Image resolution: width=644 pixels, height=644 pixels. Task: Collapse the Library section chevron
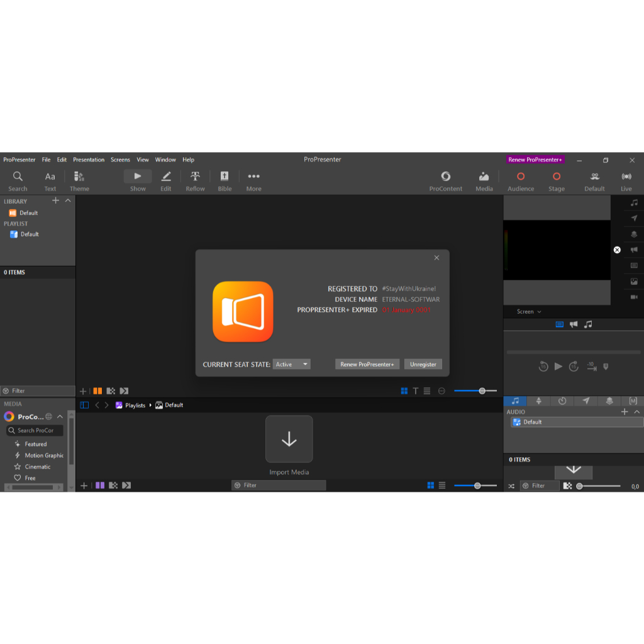[68, 201]
